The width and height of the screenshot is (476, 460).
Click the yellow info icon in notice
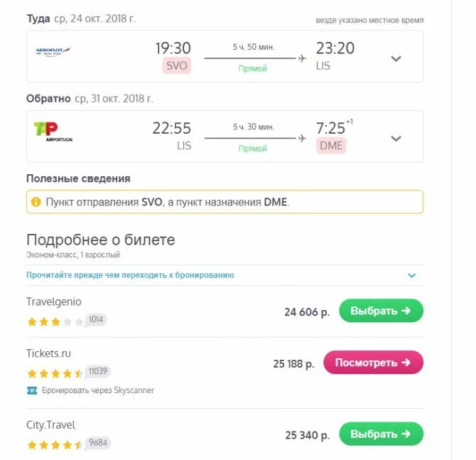coord(36,203)
